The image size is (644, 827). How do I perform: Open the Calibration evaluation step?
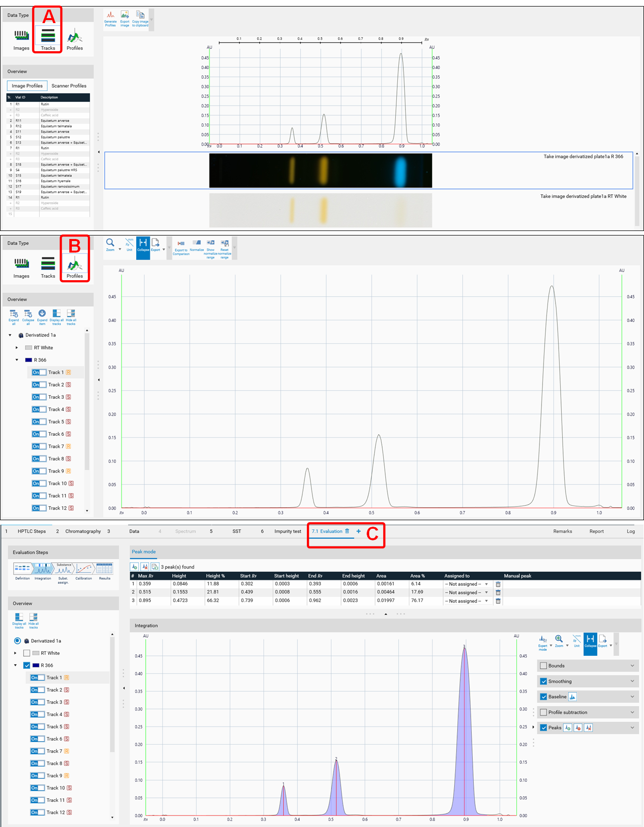(84, 570)
